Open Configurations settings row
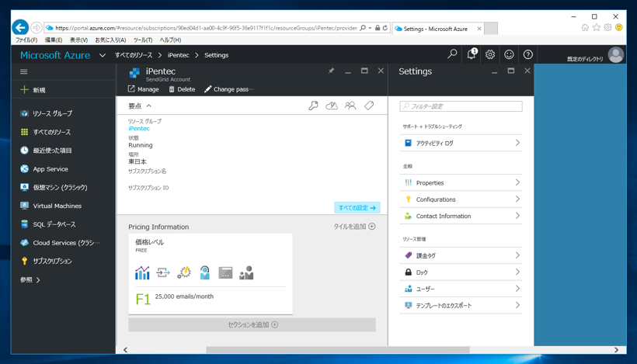Image resolution: width=637 pixels, height=364 pixels. [461, 199]
